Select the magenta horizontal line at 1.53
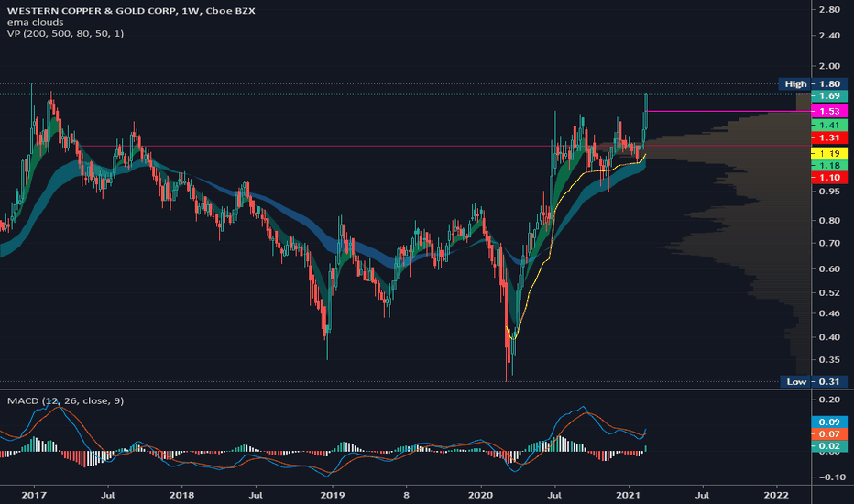The image size is (854, 504). point(728,111)
